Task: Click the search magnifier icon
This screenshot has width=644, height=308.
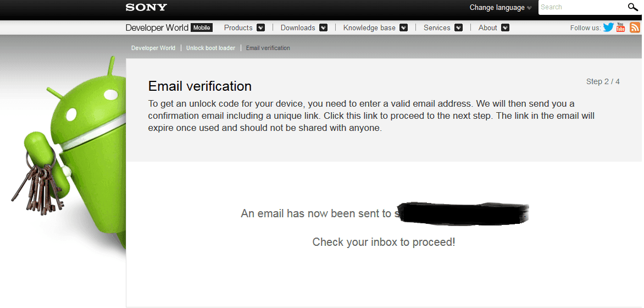Action: [633, 7]
